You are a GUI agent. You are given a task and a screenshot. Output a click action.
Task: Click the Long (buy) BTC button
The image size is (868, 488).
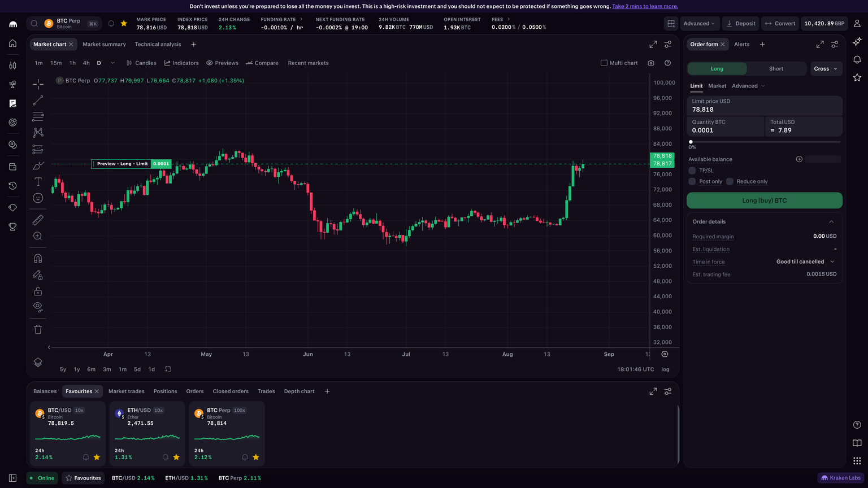tap(764, 201)
